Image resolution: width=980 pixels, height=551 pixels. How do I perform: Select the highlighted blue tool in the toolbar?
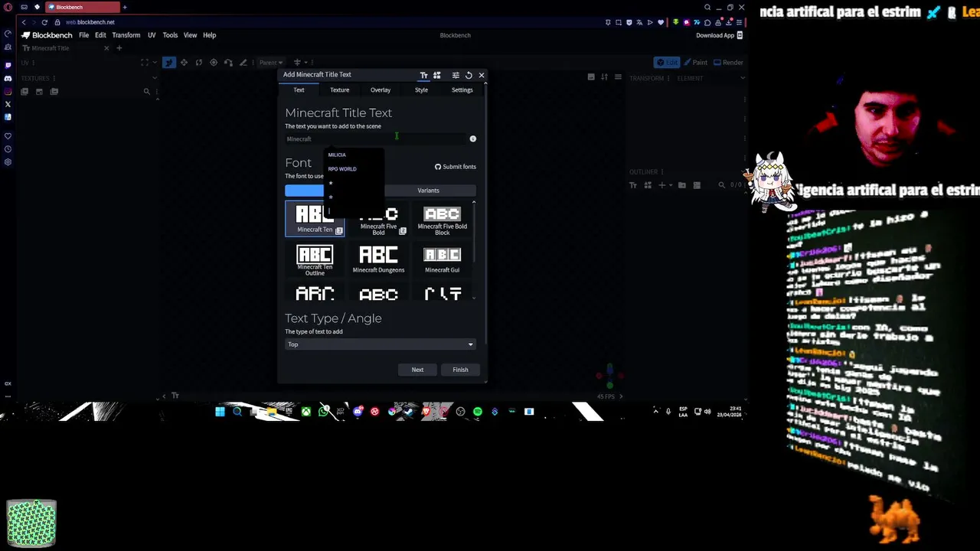coord(169,63)
